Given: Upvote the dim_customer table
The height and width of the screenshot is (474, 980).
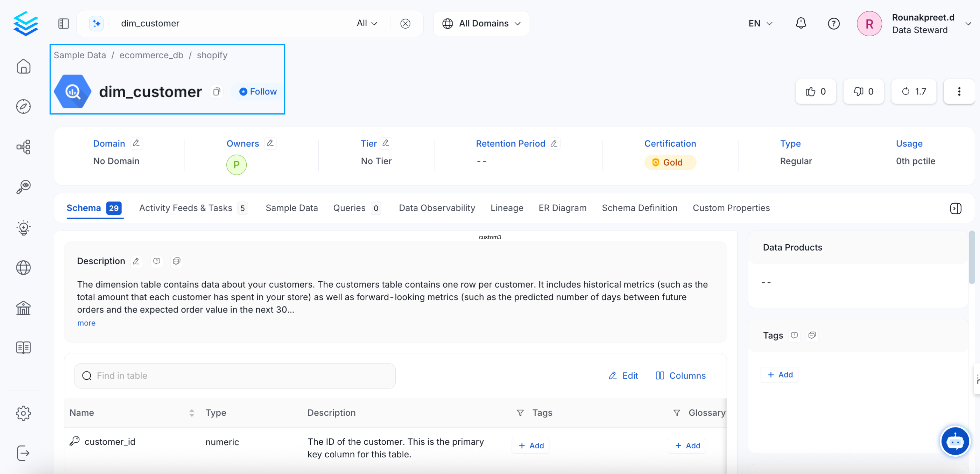Looking at the screenshot, I should pos(815,91).
